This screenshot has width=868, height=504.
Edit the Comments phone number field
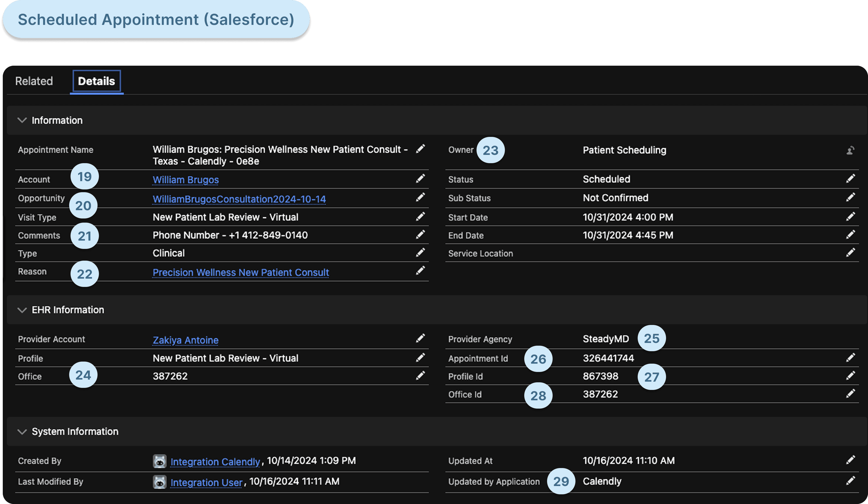click(420, 234)
